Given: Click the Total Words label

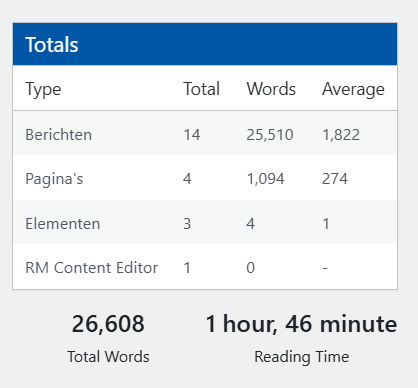Looking at the screenshot, I should pyautogui.click(x=108, y=357).
